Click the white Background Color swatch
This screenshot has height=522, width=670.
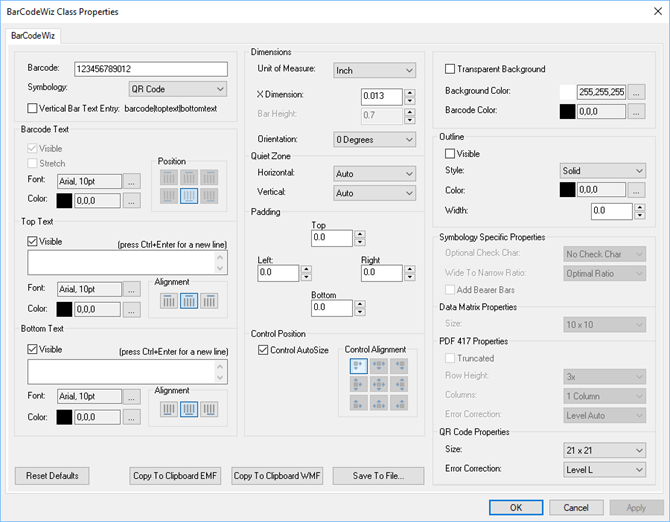[567, 92]
